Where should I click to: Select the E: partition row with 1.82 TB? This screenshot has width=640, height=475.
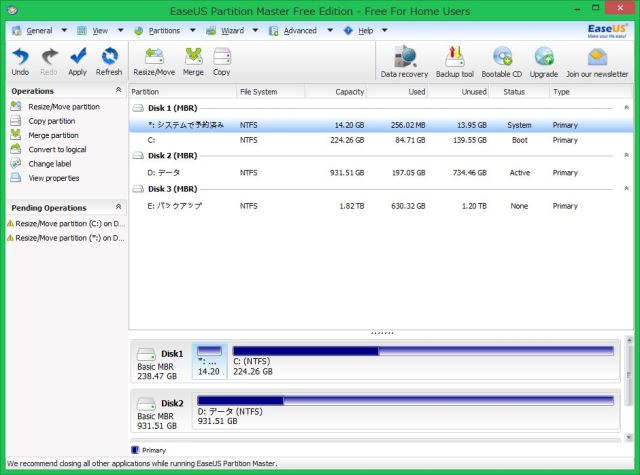(381, 206)
